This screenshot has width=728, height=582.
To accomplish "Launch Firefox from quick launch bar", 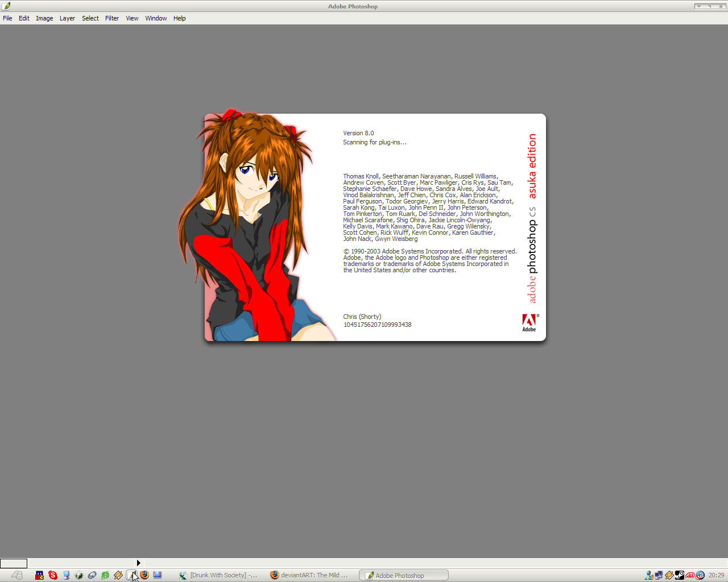I will (x=144, y=575).
